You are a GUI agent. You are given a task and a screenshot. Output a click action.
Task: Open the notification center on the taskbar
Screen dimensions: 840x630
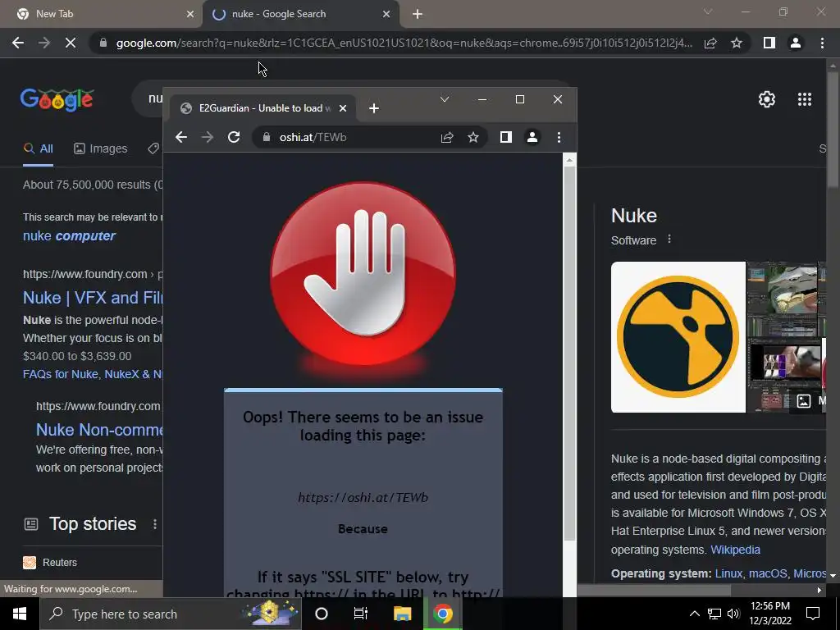[813, 614]
